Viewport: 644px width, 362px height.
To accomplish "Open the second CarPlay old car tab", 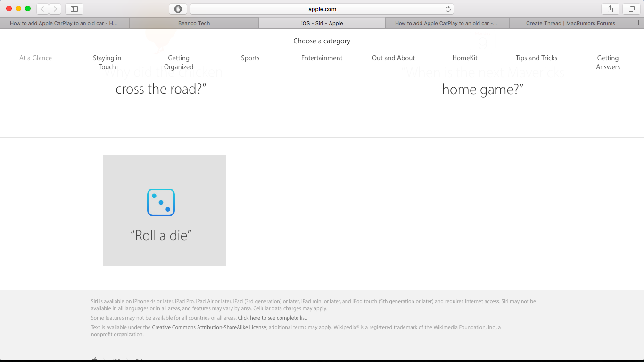I will tap(447, 23).
